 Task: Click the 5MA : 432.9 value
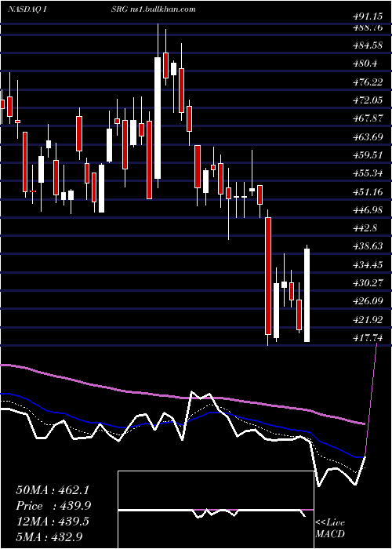pos(49,536)
